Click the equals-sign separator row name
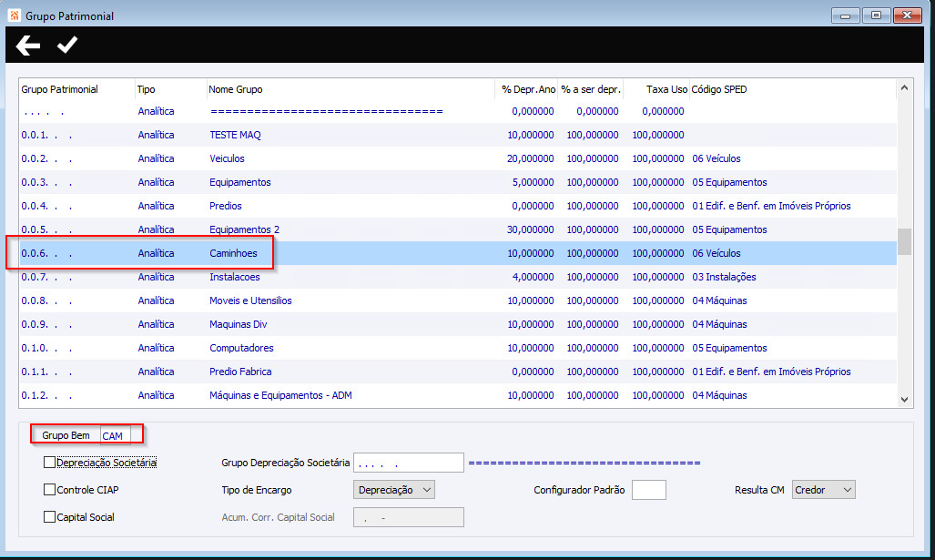 point(327,111)
